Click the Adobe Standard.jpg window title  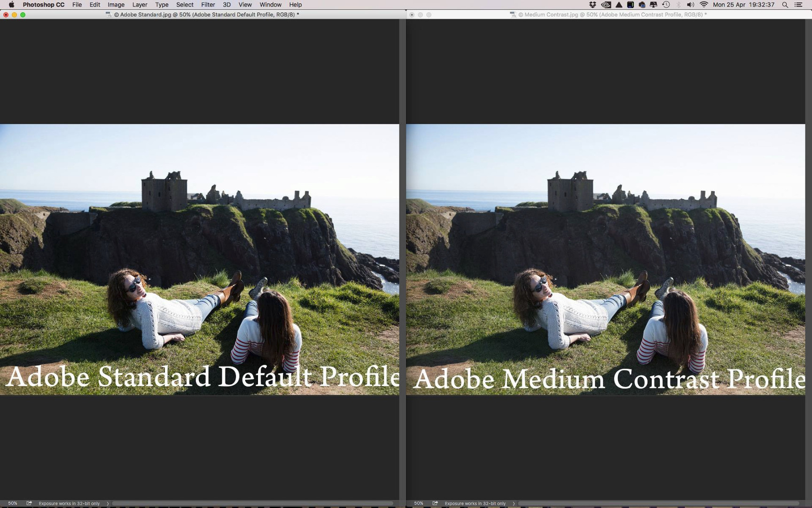pyautogui.click(x=207, y=15)
